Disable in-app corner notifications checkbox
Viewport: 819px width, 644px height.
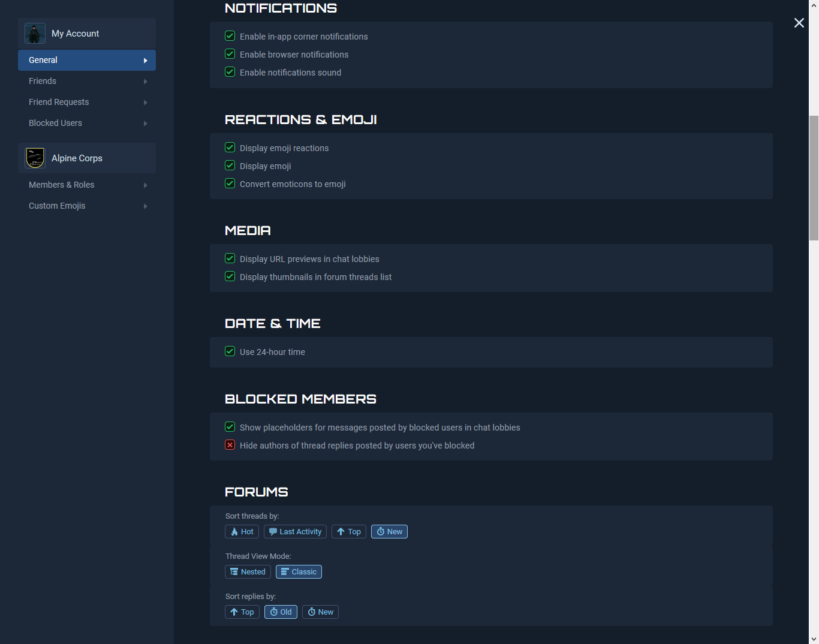click(x=230, y=36)
